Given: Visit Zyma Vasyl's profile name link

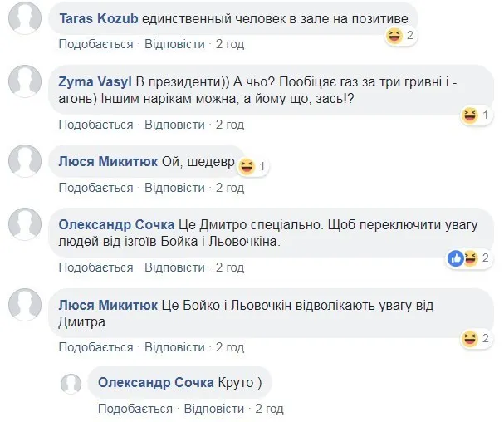Looking at the screenshot, I should click(x=95, y=82).
